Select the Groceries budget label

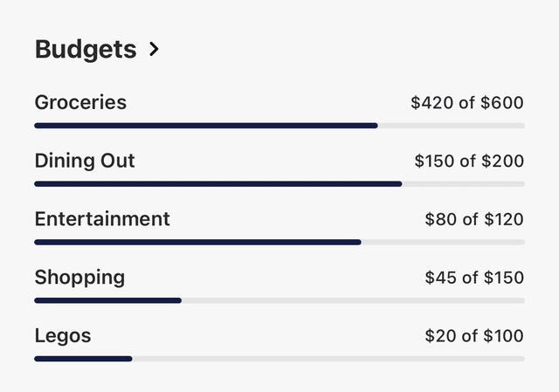click(x=80, y=103)
